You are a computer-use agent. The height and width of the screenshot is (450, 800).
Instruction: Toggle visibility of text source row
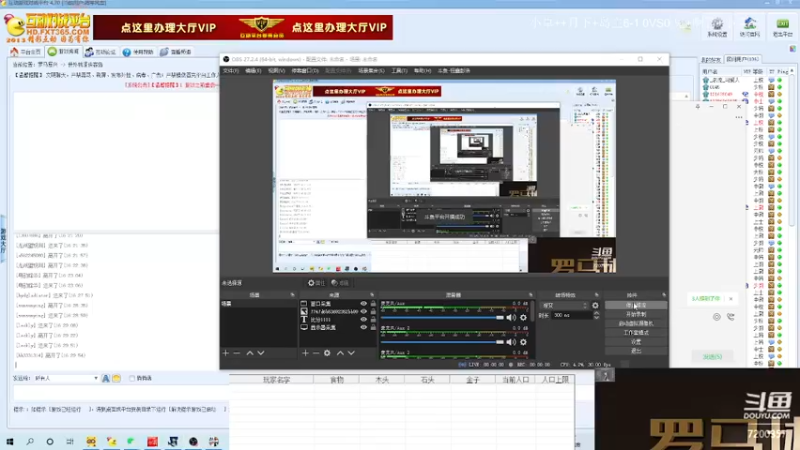coord(363,319)
